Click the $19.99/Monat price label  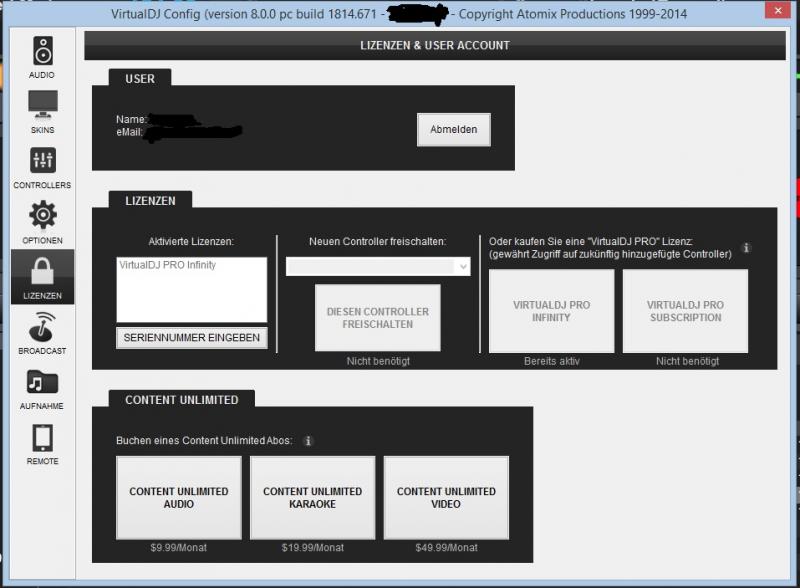click(x=313, y=548)
